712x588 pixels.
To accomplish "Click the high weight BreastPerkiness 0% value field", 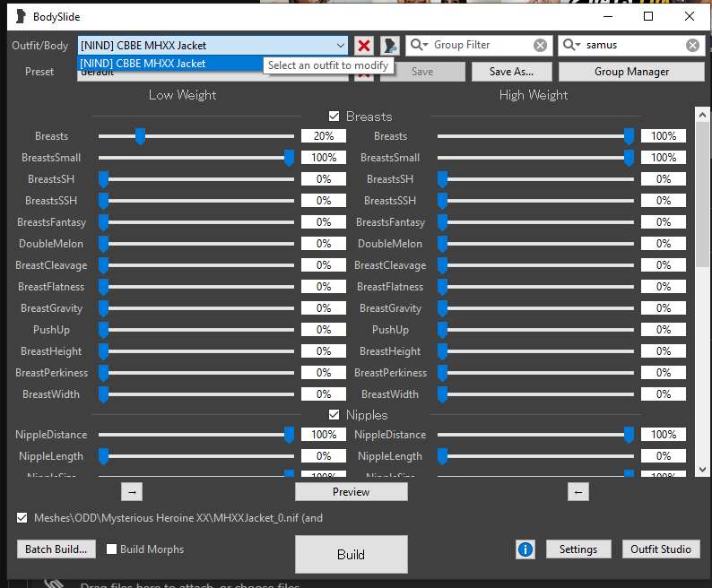I will [664, 373].
